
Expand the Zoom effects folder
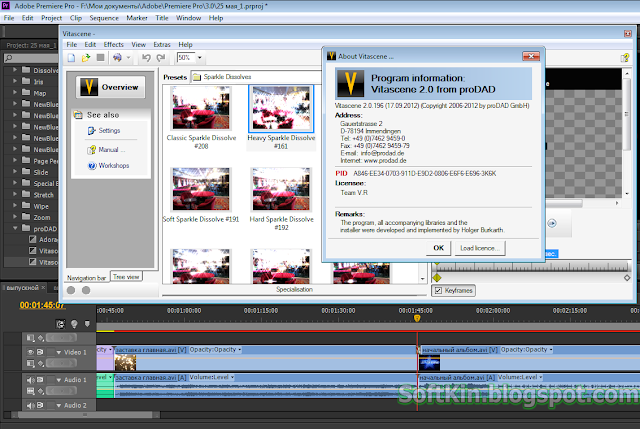(15, 217)
